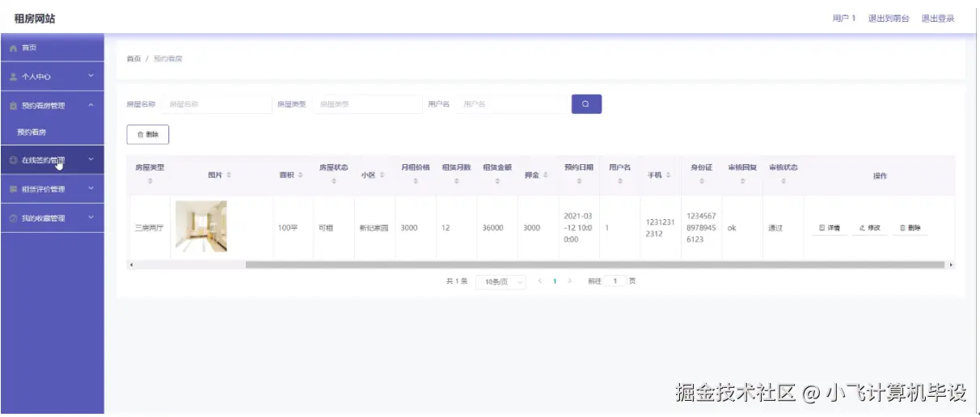The height and width of the screenshot is (417, 980).
Task: Click the icon beside 在线签约管理
Action: (13, 160)
